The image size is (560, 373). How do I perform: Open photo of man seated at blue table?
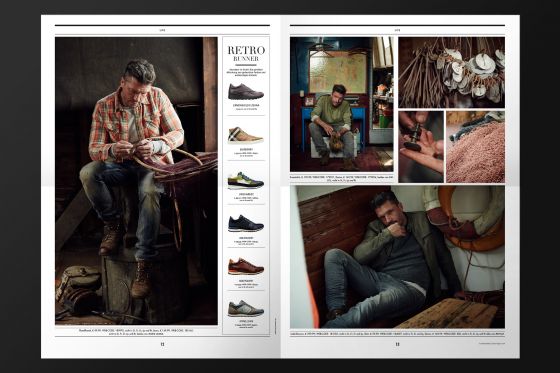(x=342, y=104)
